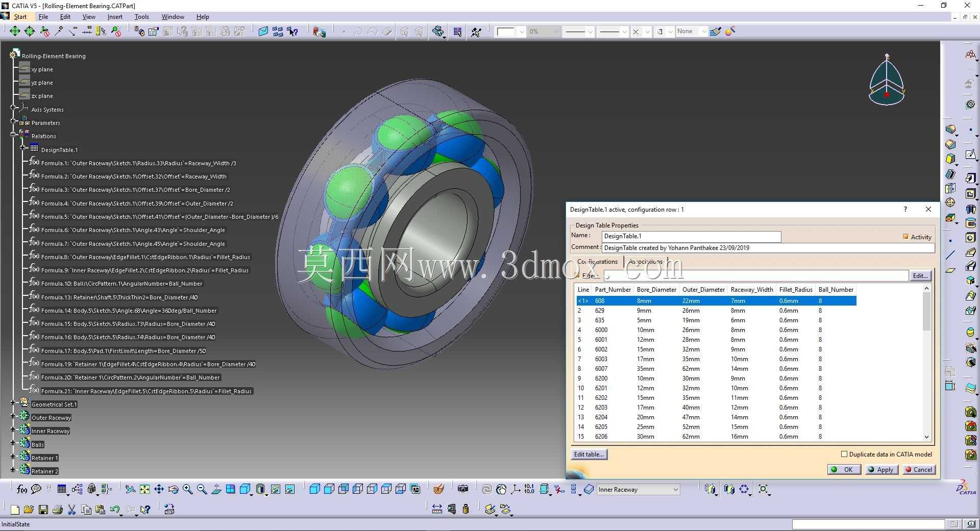Click the Normal View icon
Viewport: 980px width, 531px height.
click(216, 489)
